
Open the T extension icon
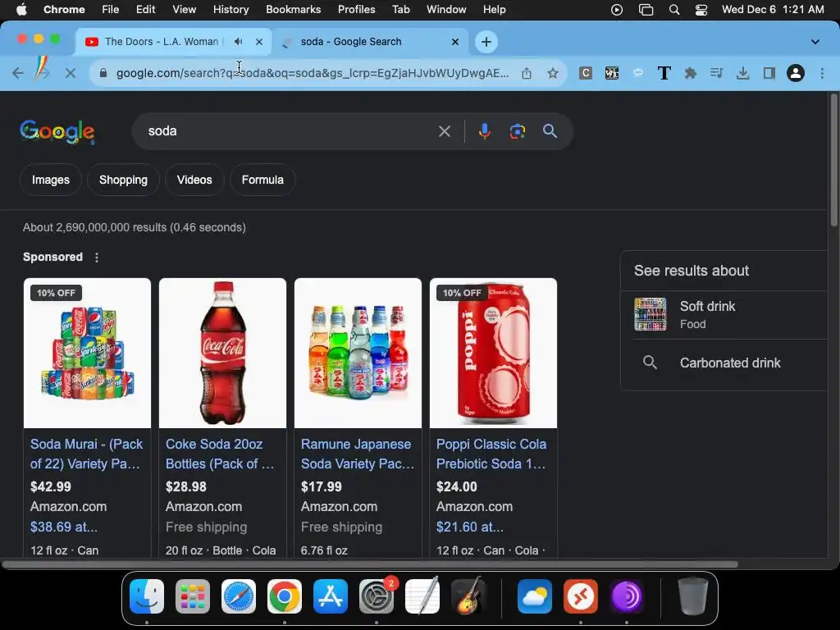[664, 73]
